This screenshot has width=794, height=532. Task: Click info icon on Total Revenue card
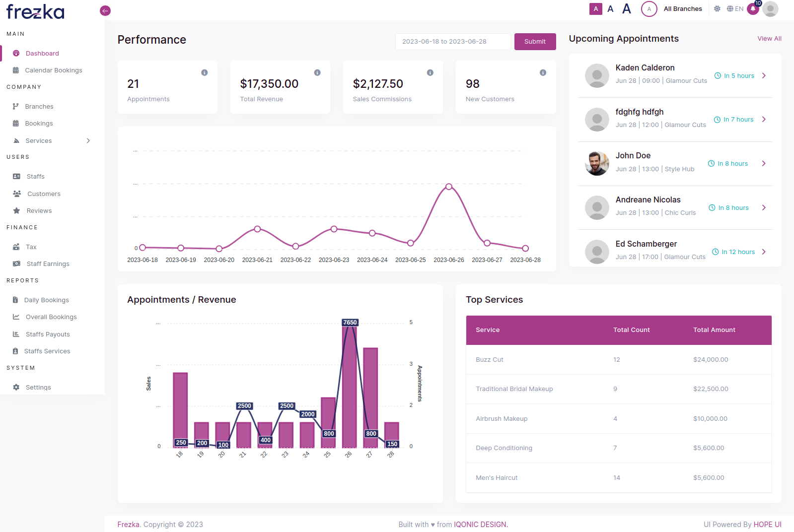pos(317,72)
